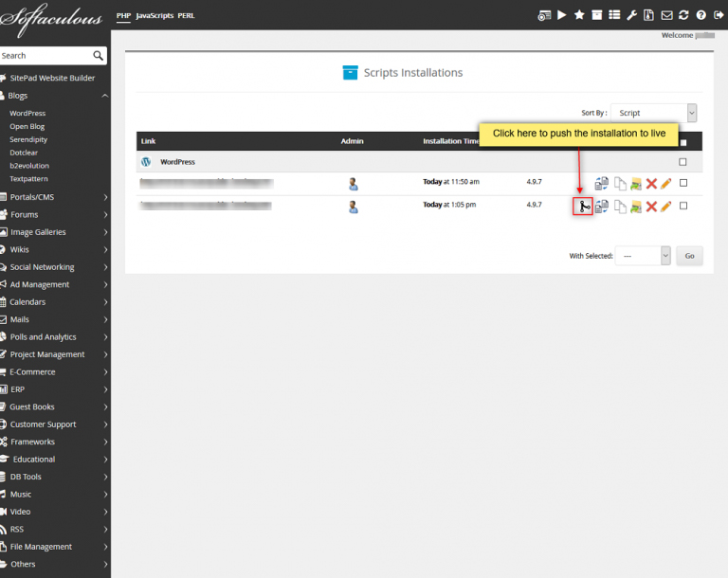Expand the Social Networking category
The image size is (728, 578).
pos(105,267)
